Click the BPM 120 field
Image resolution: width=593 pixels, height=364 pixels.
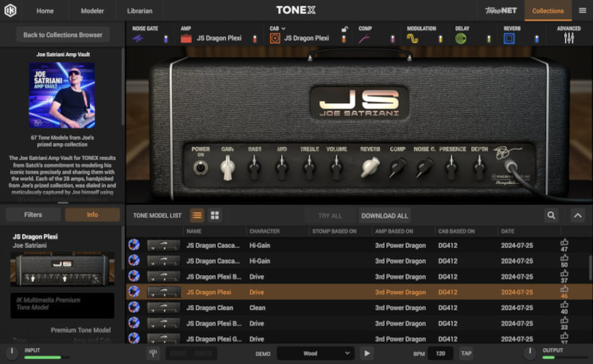(440, 353)
